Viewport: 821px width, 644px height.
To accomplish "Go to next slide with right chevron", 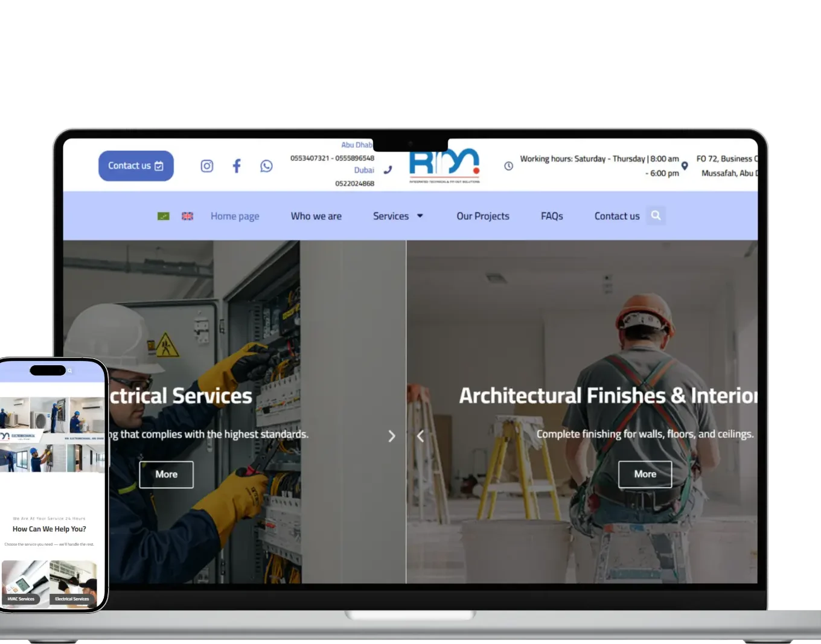I will click(x=392, y=436).
